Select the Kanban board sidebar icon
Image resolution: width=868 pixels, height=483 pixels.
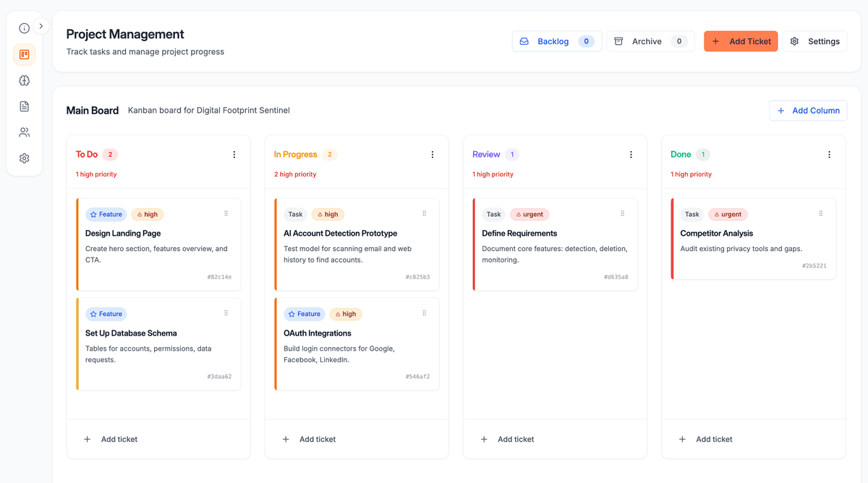(x=24, y=54)
